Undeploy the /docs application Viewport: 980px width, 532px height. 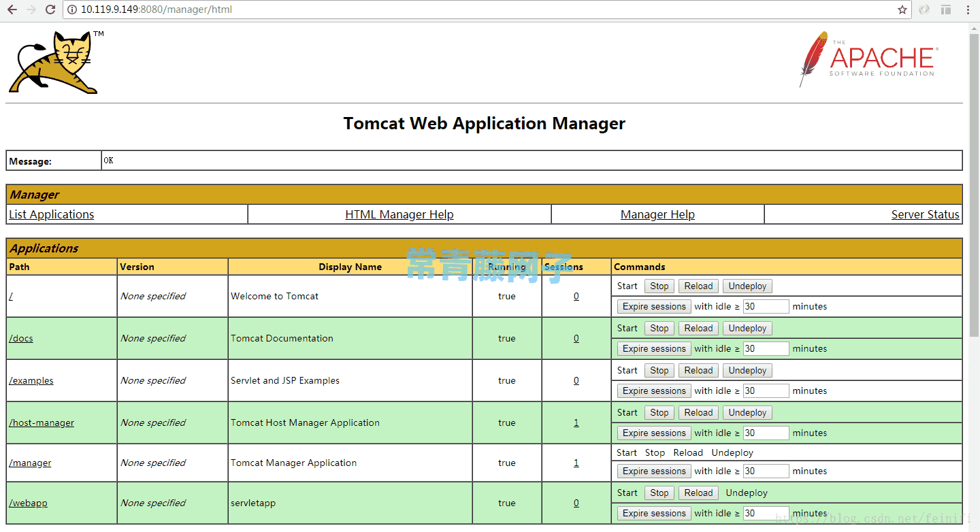[x=747, y=329]
